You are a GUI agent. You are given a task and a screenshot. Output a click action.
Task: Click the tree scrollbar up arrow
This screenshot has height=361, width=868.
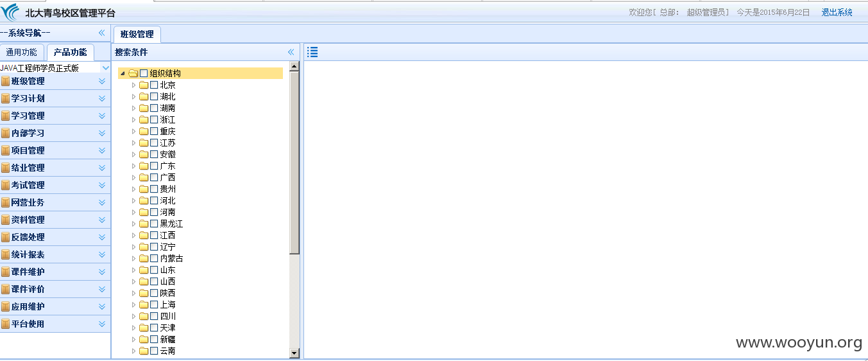coord(294,66)
